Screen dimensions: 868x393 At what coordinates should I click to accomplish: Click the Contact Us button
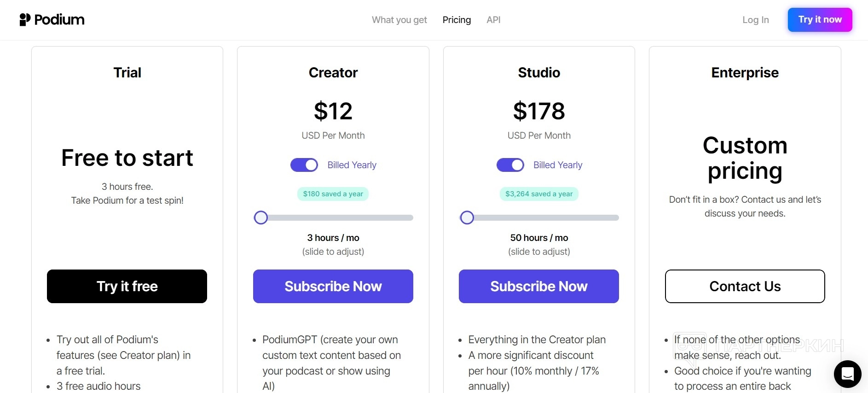745,286
